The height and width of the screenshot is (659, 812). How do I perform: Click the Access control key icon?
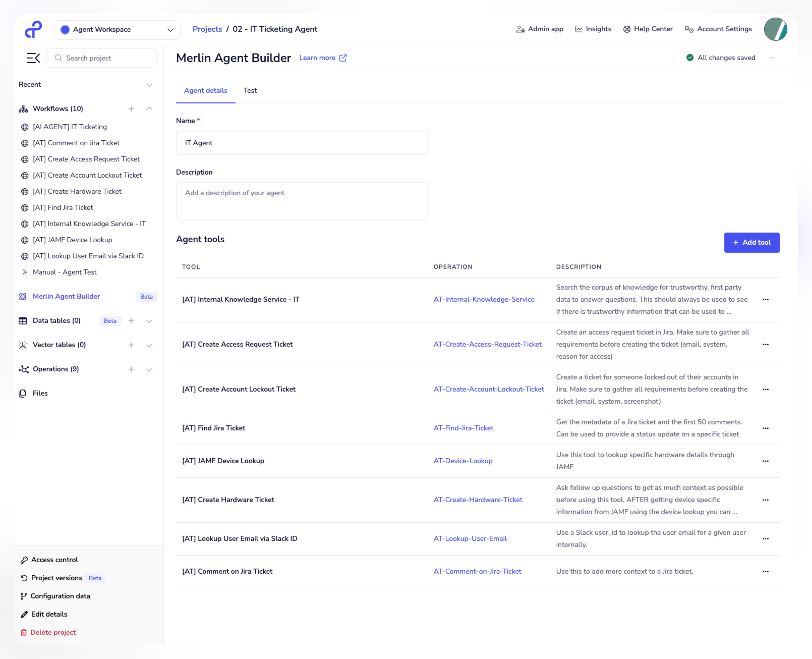tap(24, 560)
